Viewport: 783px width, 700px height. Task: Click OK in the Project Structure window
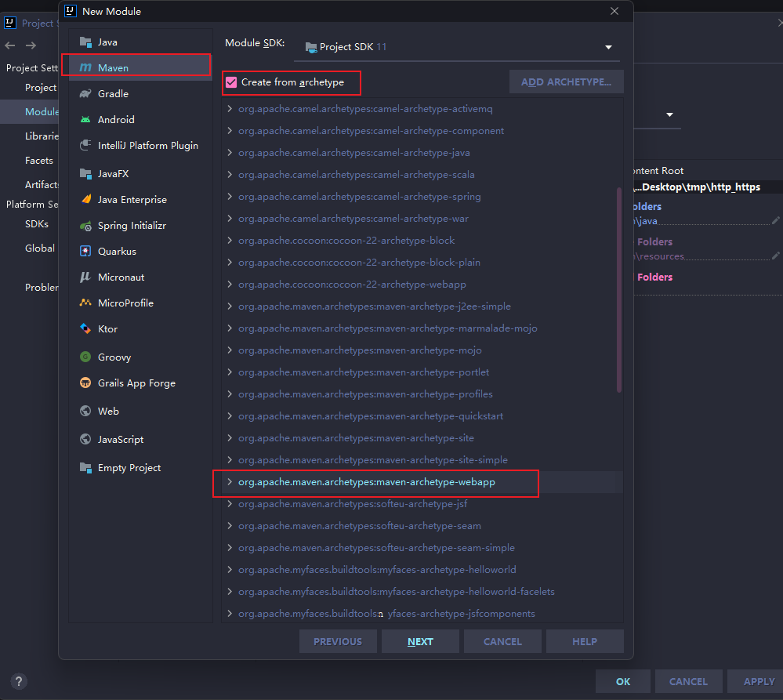click(x=622, y=681)
